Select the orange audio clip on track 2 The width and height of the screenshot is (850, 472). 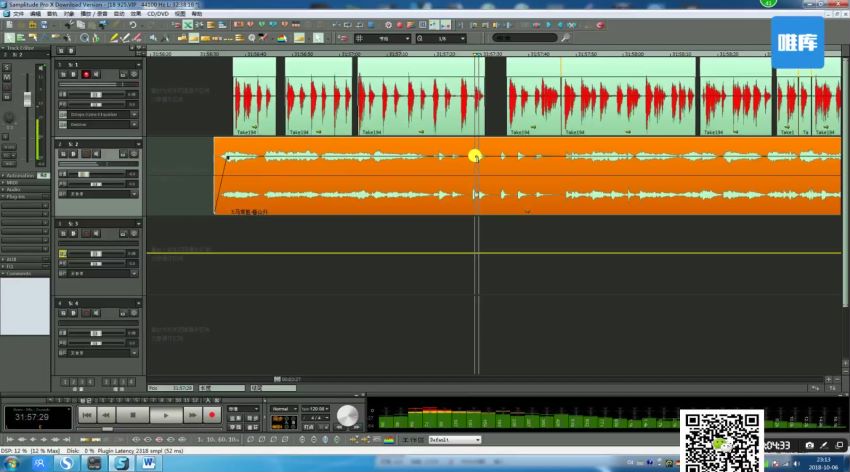click(x=527, y=176)
